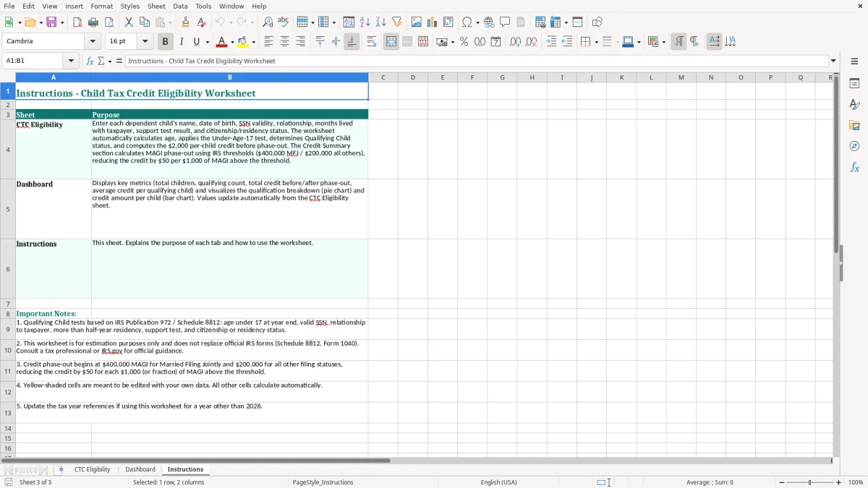Insert a chart
The image size is (868, 488).
pyautogui.click(x=433, y=22)
